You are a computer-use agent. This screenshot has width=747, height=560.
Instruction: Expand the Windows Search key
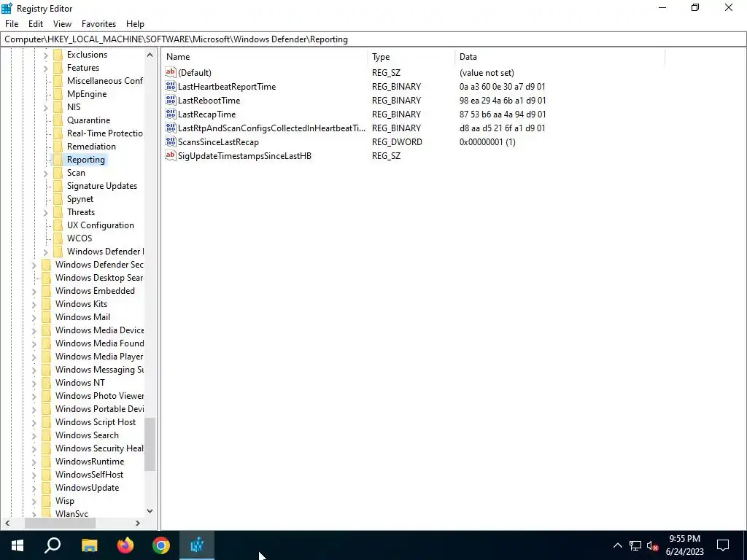pyautogui.click(x=34, y=436)
